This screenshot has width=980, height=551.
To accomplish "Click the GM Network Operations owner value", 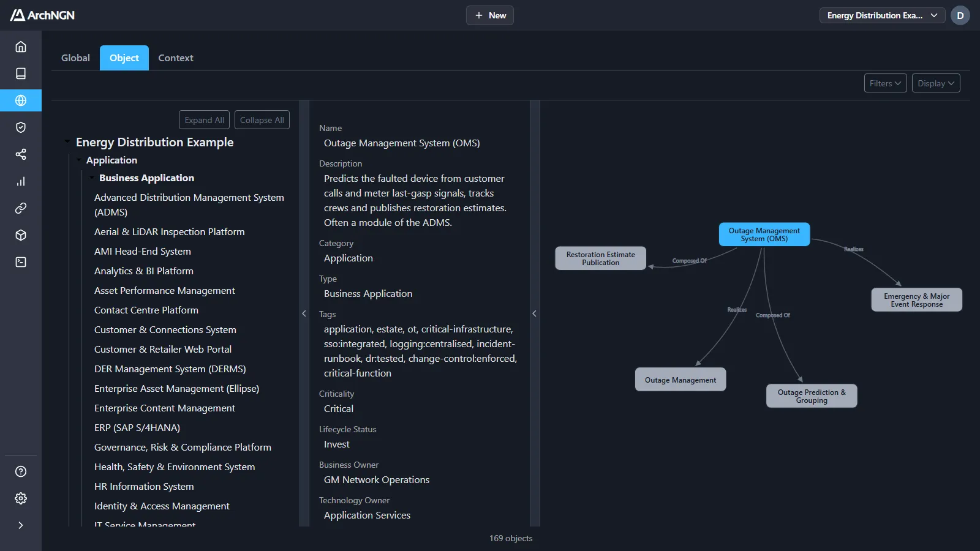I will [x=377, y=480].
